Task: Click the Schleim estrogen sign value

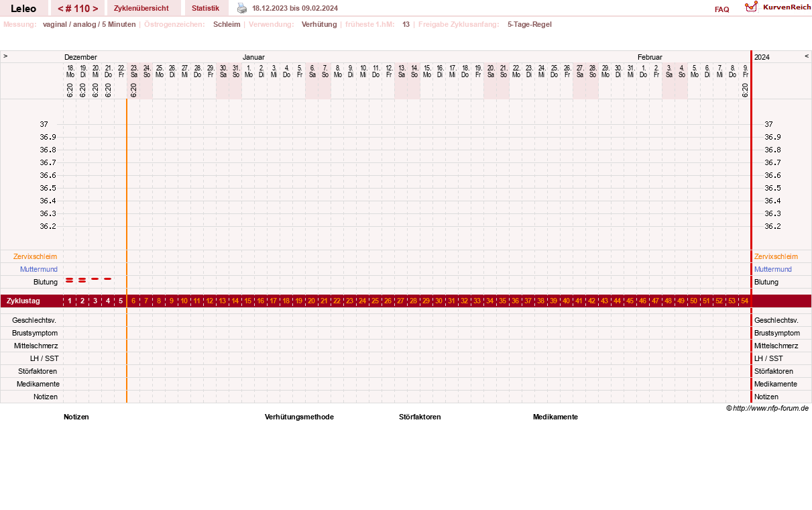Action: (x=227, y=24)
